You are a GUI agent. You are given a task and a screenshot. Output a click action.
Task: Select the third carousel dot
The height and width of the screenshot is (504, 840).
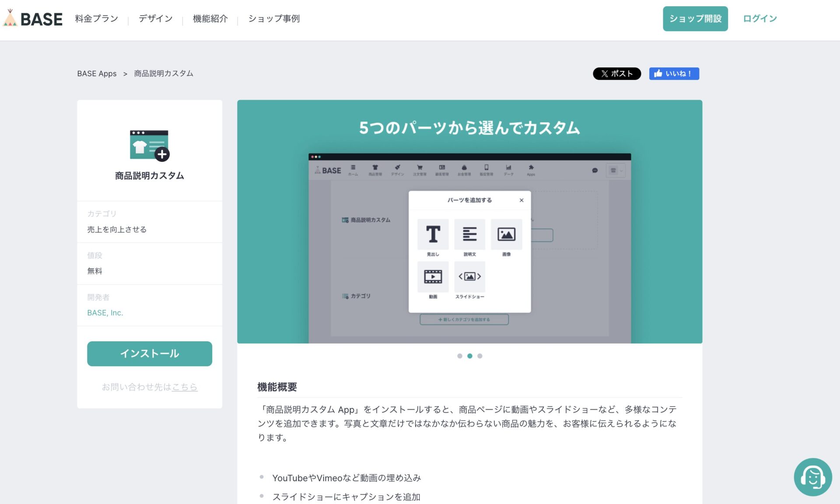(480, 356)
